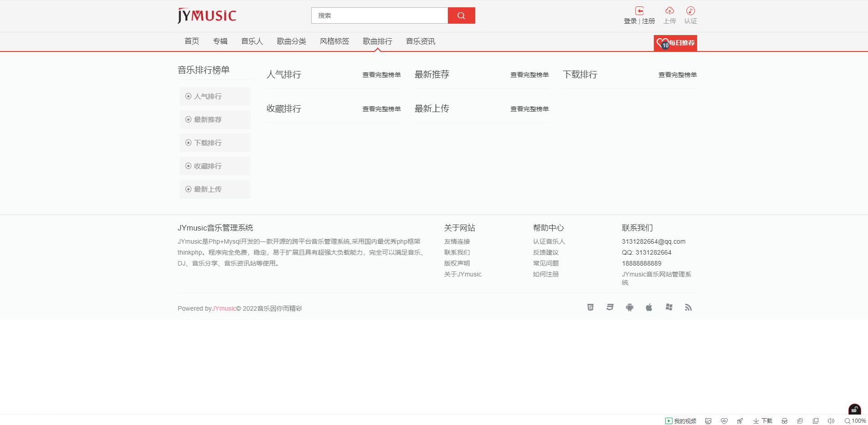
Task: Click the login arrow icon in header
Action: click(639, 11)
